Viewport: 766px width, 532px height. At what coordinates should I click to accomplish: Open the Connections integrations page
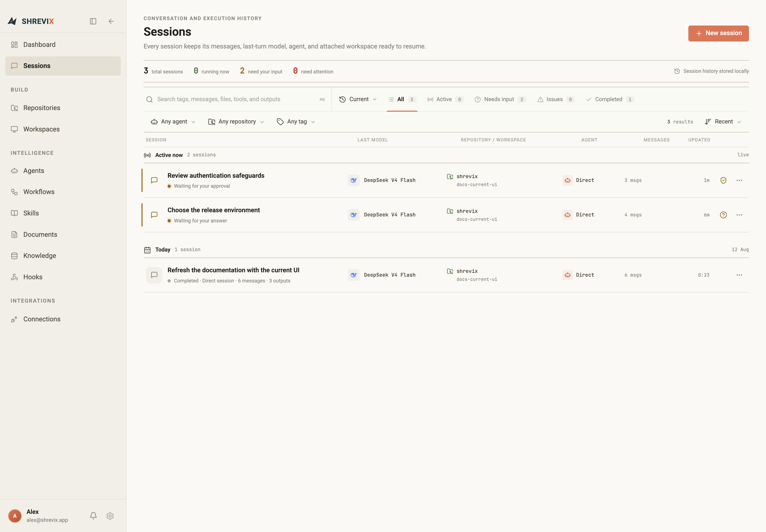[63, 319]
